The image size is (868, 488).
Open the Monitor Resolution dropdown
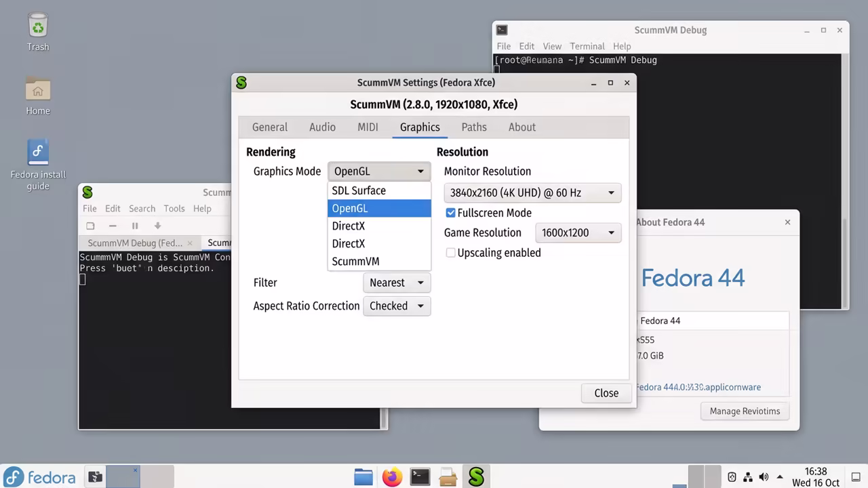(532, 192)
